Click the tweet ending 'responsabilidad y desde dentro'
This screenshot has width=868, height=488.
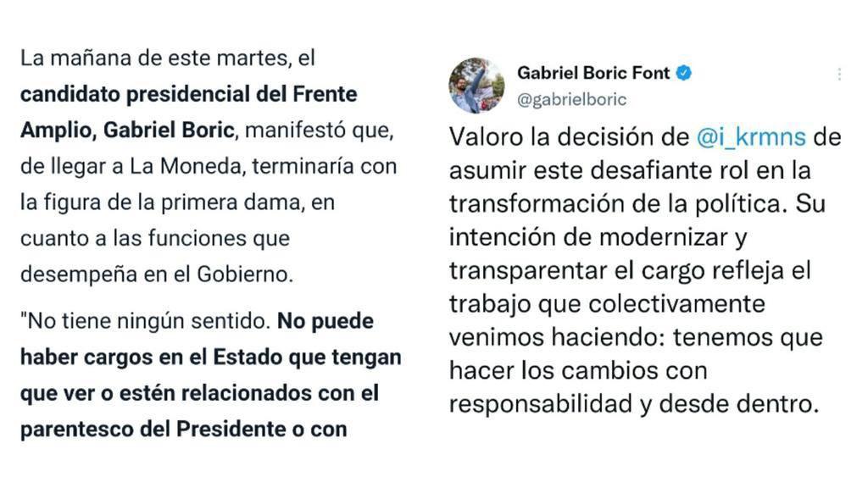632,404
